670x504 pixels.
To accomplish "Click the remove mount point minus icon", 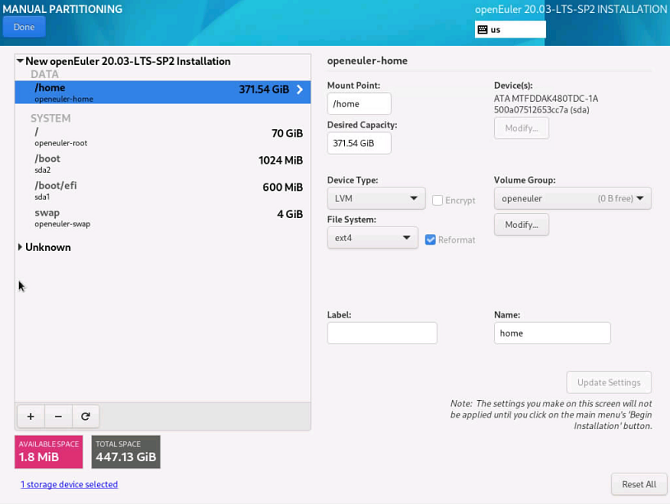I will pyautogui.click(x=58, y=416).
